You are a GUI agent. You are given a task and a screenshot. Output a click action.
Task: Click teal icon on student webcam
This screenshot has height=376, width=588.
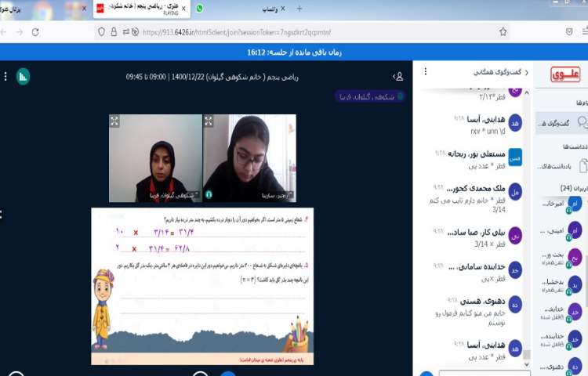pos(209,194)
